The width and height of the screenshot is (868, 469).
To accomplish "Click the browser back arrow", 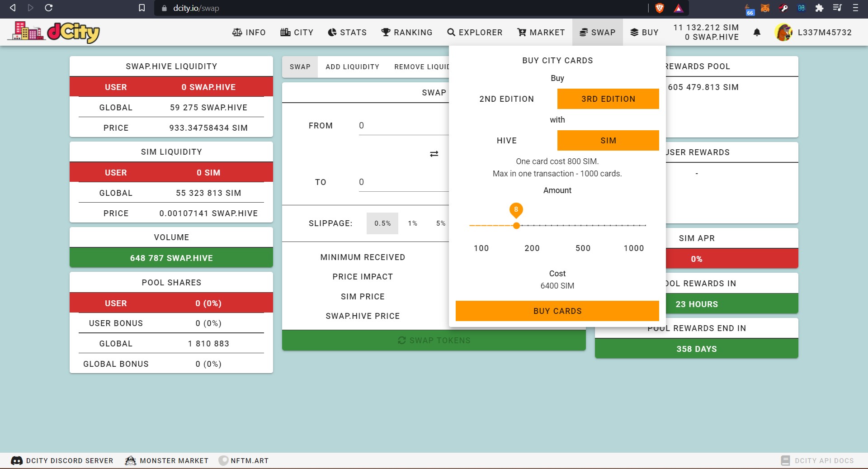I will 13,8.
